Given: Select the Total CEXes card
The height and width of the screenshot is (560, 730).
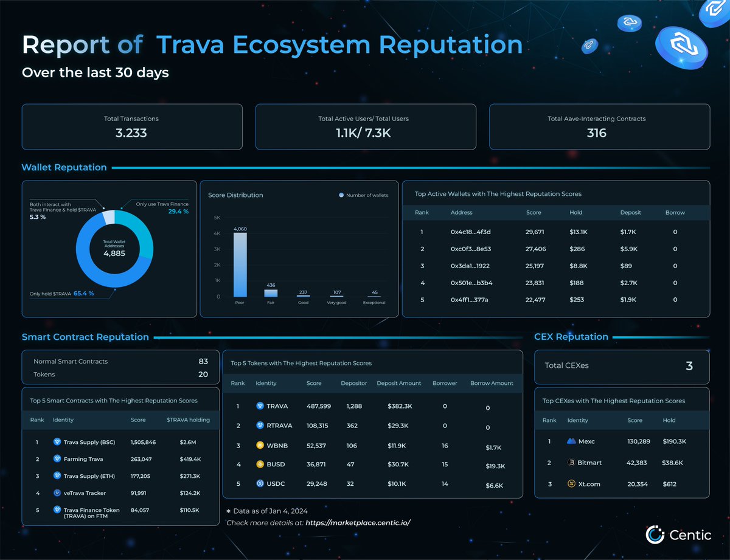Looking at the screenshot, I should (622, 366).
